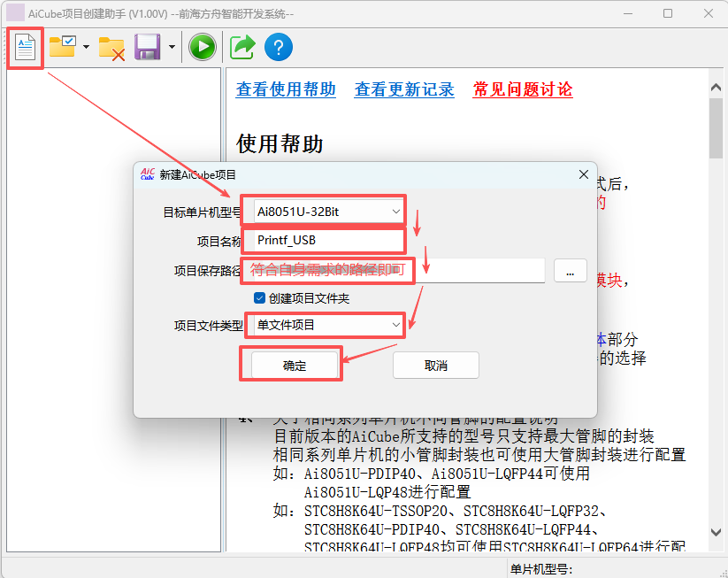Click the 项目名称 field containing Printf_USB
Viewport: 728px width, 578px height.
[x=329, y=240]
